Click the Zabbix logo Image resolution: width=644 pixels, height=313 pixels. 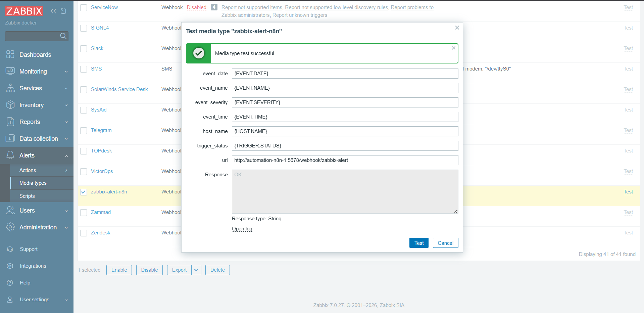pos(24,11)
